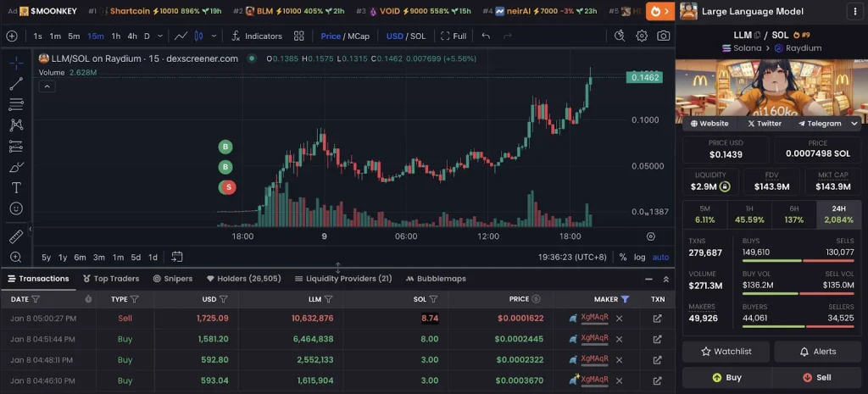
Task: Toggle log scale on chart
Action: [639, 258]
